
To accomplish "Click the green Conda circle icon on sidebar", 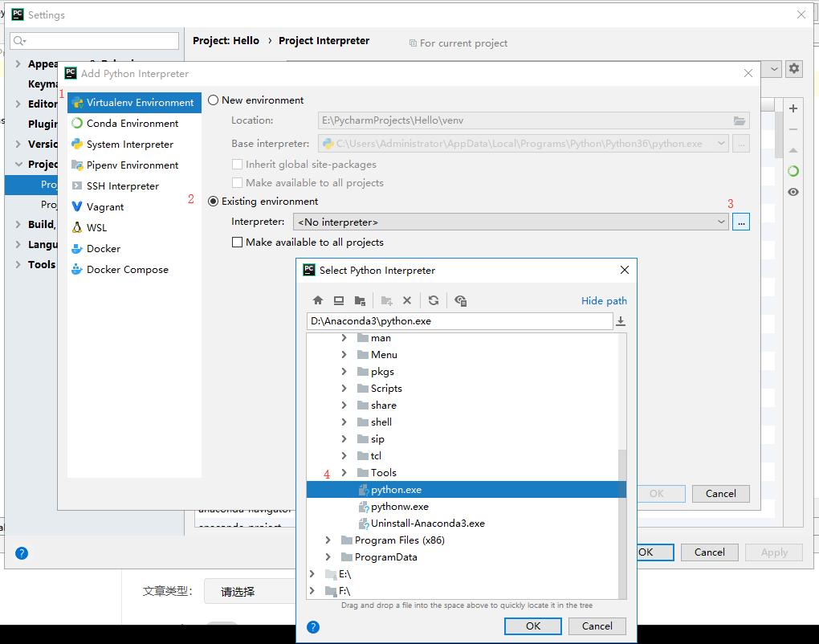I will 793,171.
